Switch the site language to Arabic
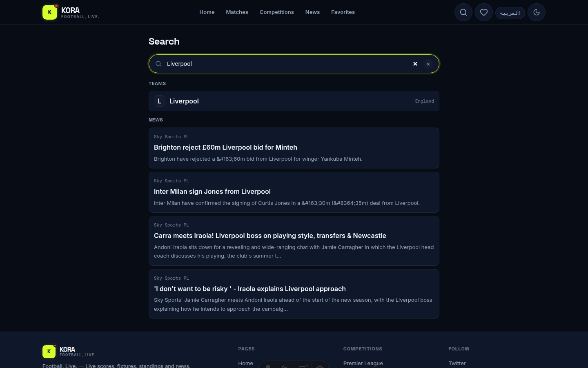 (510, 13)
